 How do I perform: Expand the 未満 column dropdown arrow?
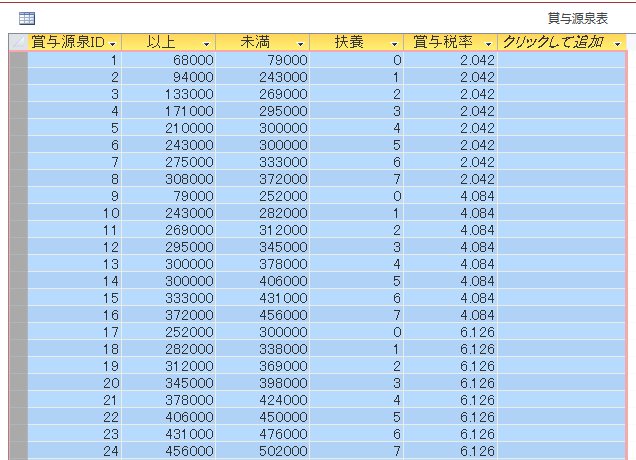coord(301,44)
